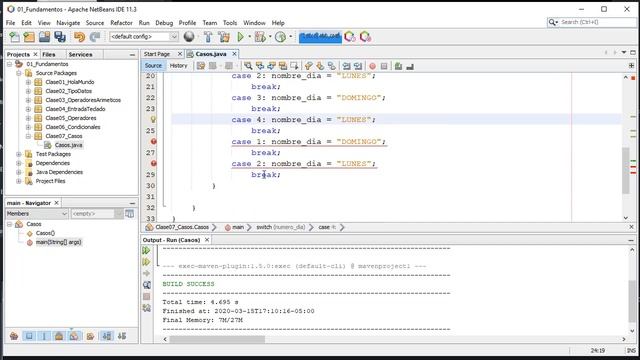Viewport: 640px width, 360px height.
Task: Open the Refactor menu
Action: [121, 23]
